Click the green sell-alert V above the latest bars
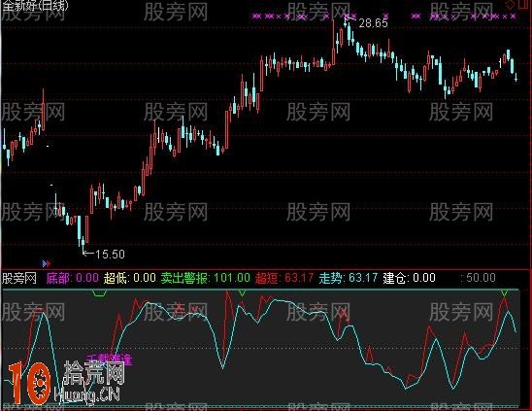532x411 pixels. tap(504, 293)
